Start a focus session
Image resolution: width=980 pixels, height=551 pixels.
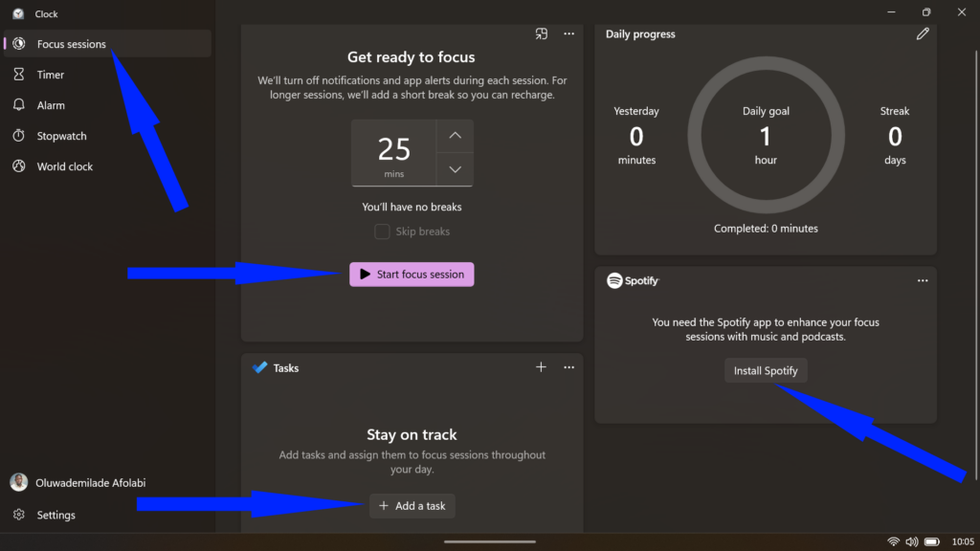coord(412,274)
